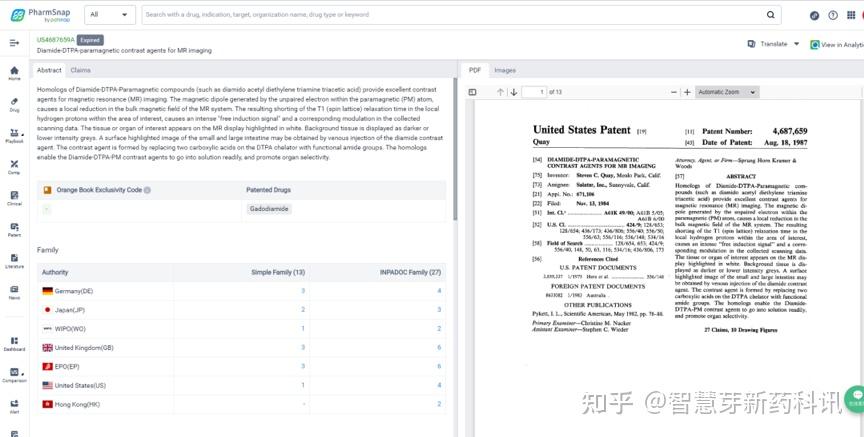Viewport: 864px width, 437px height.
Task: Open the All search scope dropdown
Action: pos(110,15)
